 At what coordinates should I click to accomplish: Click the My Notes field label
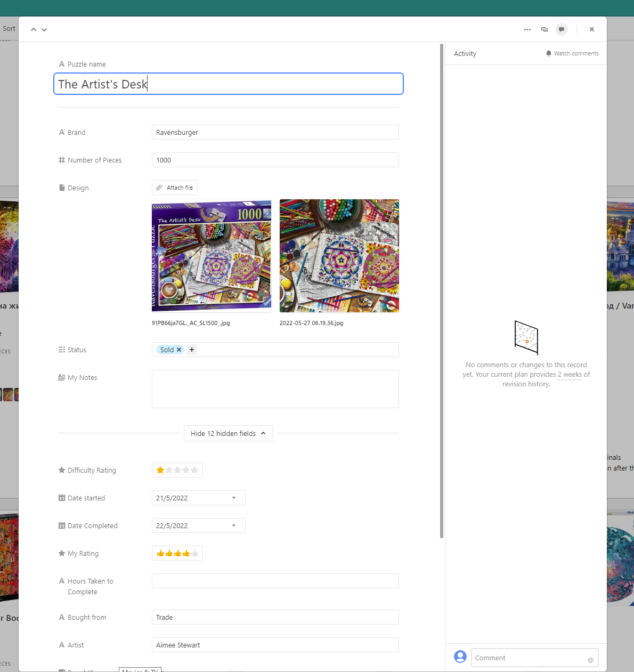(82, 377)
